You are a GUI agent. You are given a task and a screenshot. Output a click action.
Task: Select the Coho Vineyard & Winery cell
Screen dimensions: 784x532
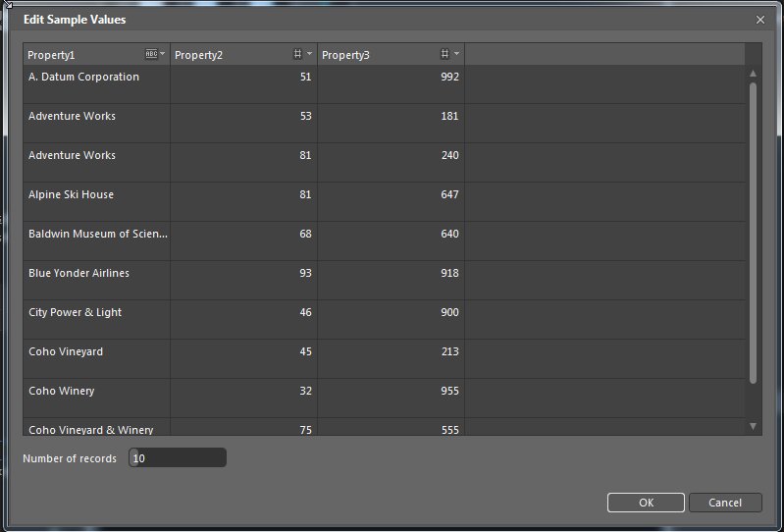tap(96, 427)
